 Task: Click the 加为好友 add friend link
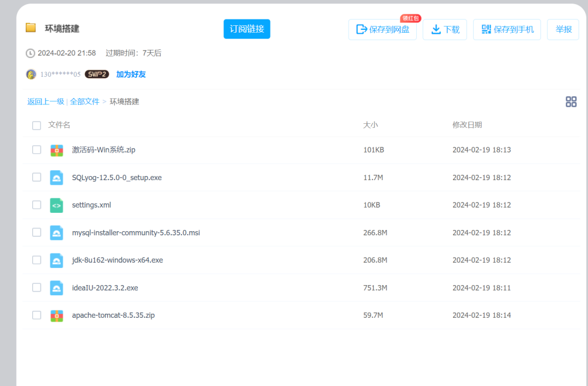[131, 74]
